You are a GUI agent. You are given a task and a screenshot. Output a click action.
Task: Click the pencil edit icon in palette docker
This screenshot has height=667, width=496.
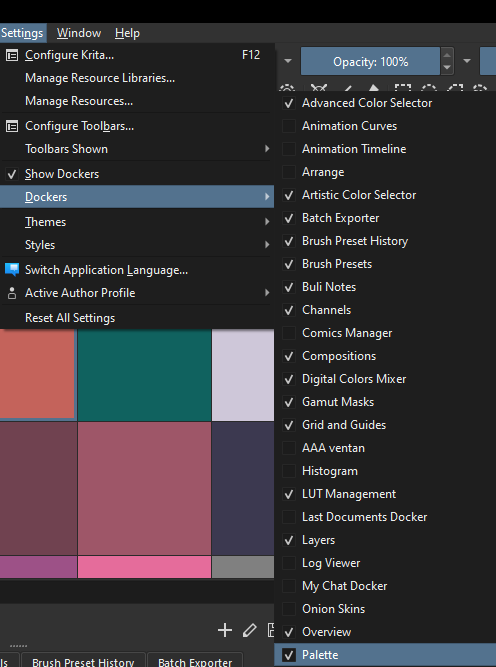(x=250, y=630)
